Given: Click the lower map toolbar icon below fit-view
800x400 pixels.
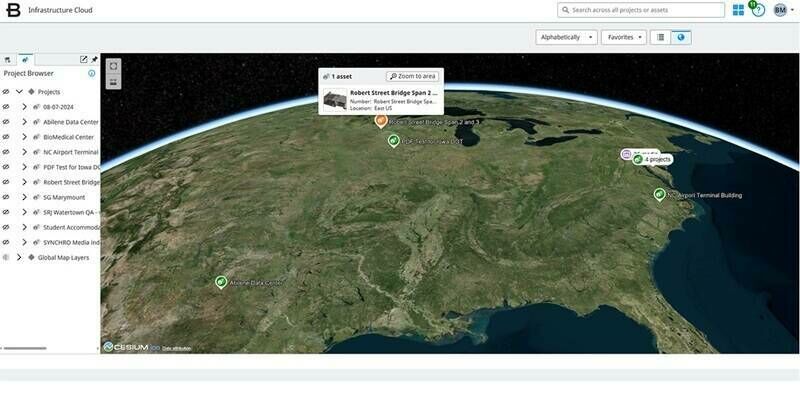Looking at the screenshot, I should point(113,82).
